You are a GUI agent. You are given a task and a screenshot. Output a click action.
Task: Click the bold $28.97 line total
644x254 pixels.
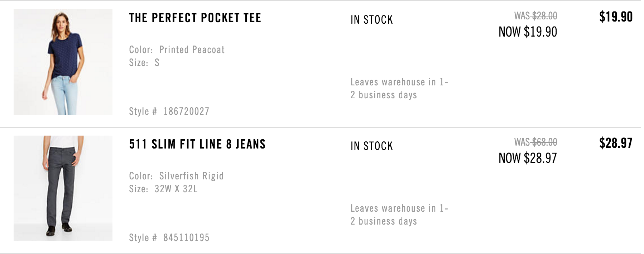pyautogui.click(x=616, y=143)
